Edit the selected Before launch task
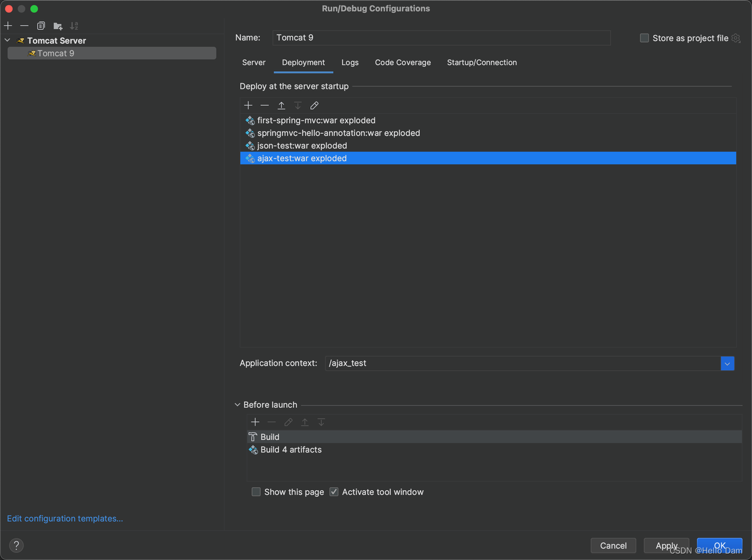This screenshot has height=560, width=752. 288,422
